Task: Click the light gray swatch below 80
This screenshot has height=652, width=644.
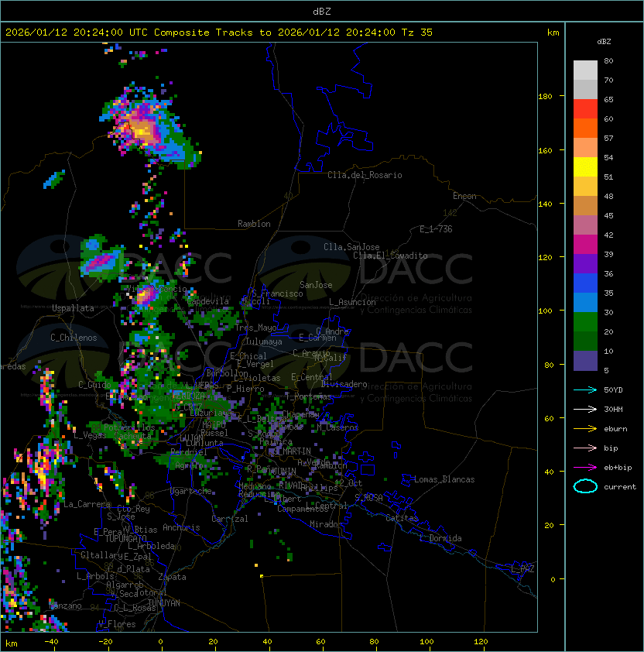Action: click(x=585, y=70)
